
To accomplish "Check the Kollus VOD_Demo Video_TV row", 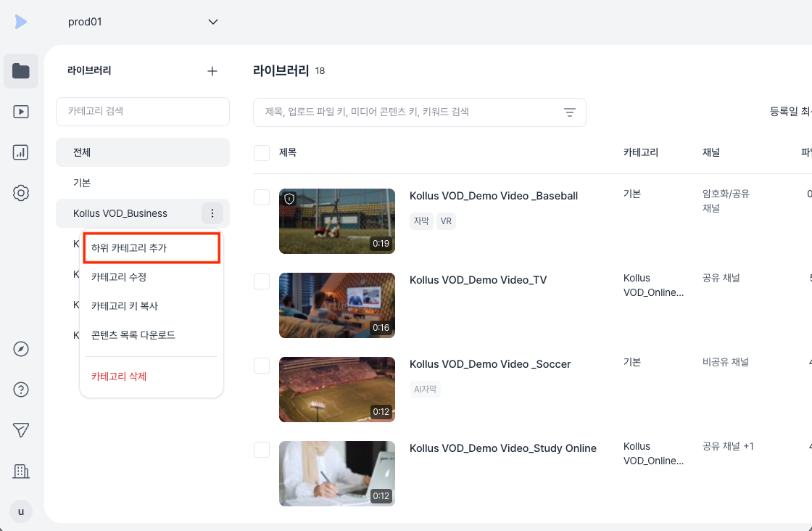I will (x=262, y=281).
